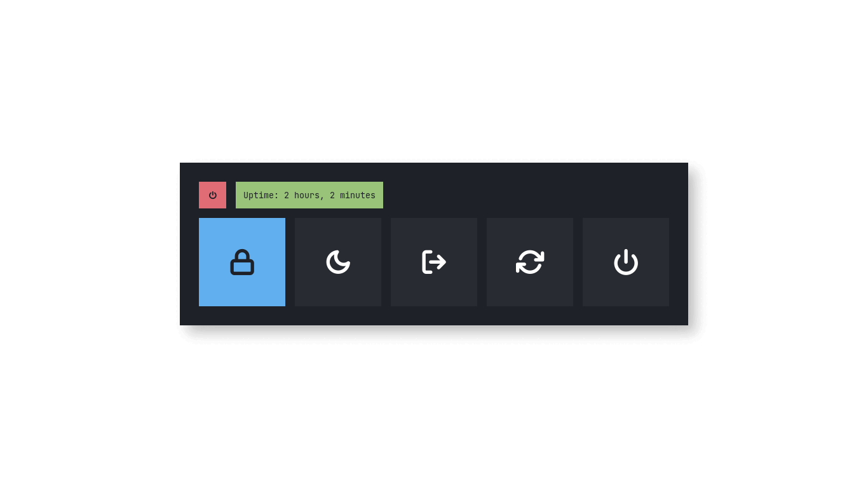The width and height of the screenshot is (868, 488).
Task: Click the green Uptime message bar
Action: (309, 195)
